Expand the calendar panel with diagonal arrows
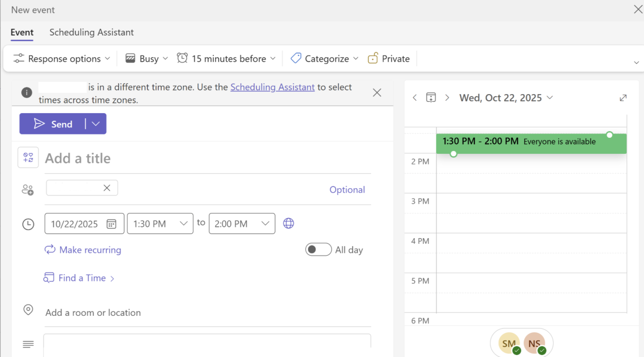644x357 pixels. [x=623, y=98]
